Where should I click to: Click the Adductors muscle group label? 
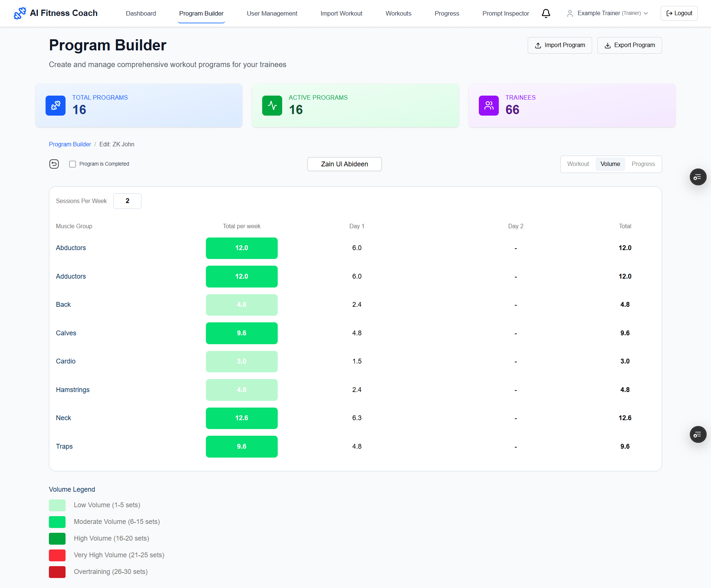coord(71,276)
